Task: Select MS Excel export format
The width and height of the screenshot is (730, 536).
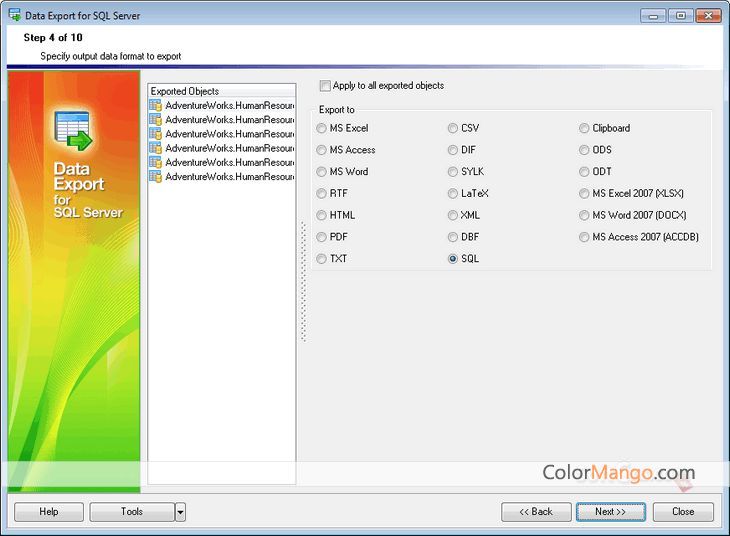Action: pyautogui.click(x=321, y=128)
